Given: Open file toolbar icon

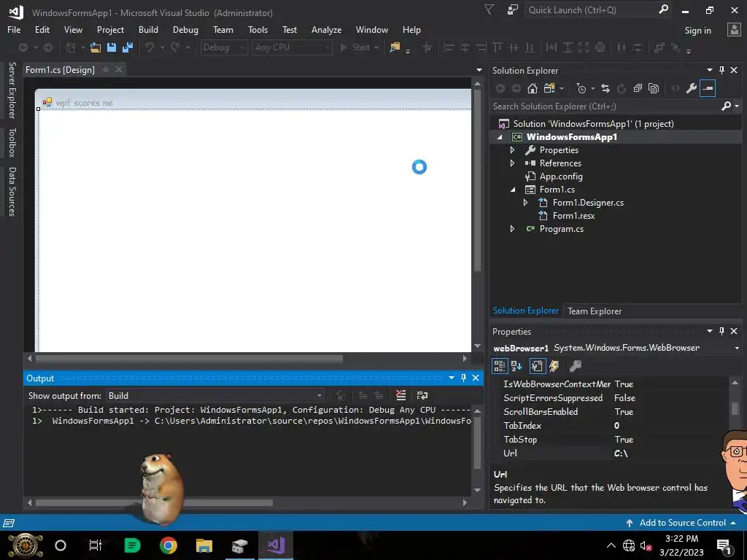Looking at the screenshot, I should coord(96,47).
